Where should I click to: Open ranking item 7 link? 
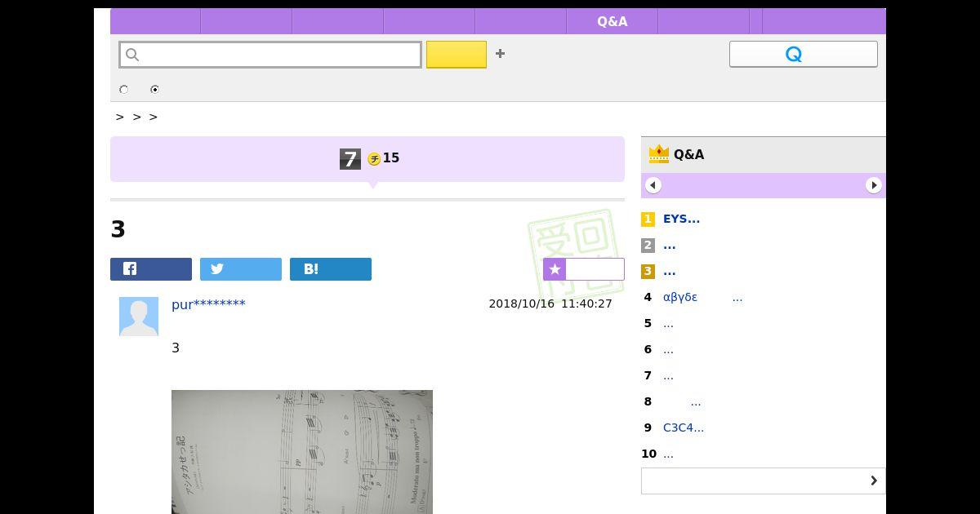click(x=668, y=375)
